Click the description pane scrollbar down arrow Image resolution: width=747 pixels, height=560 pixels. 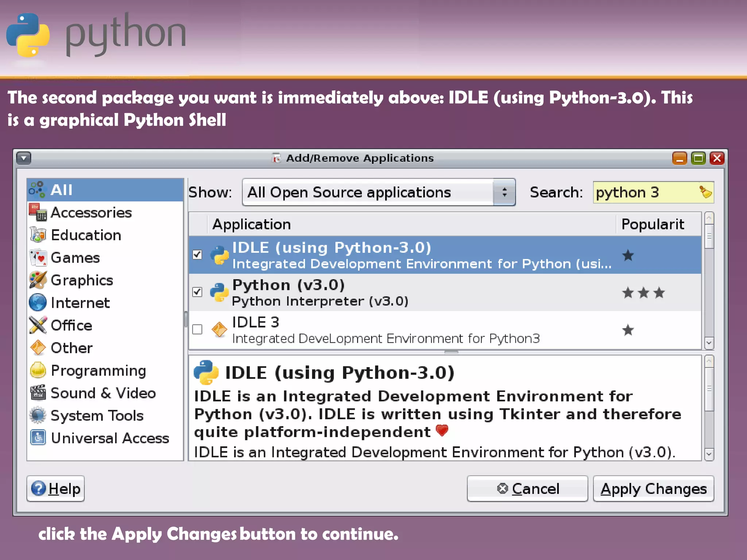coord(709,454)
